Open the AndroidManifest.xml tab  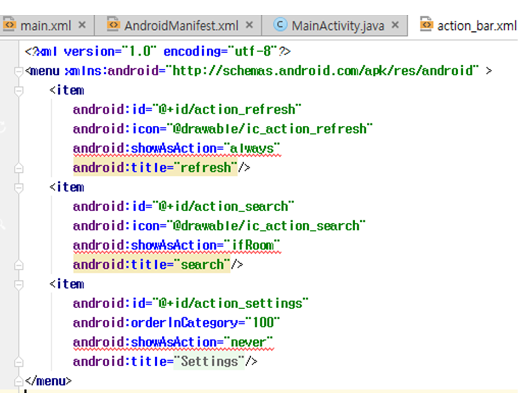tap(181, 25)
